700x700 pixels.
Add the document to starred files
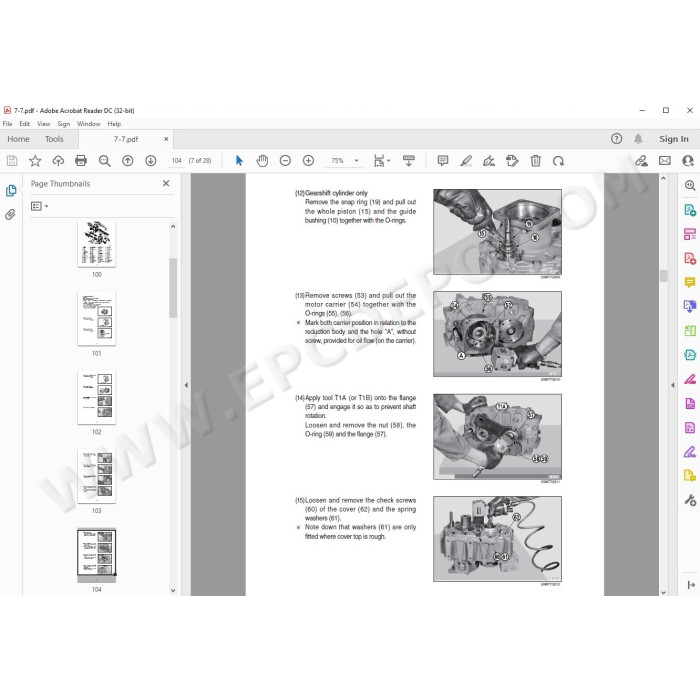point(35,161)
